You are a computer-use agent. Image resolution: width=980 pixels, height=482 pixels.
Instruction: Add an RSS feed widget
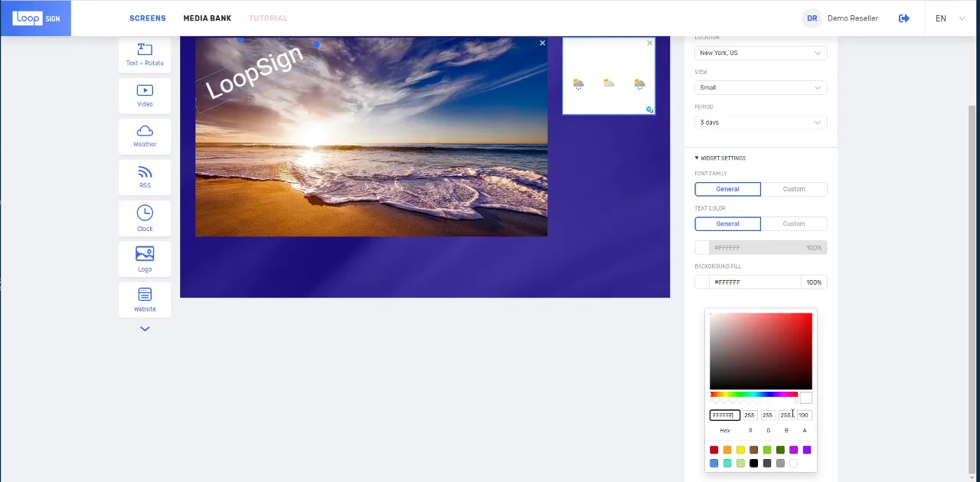pyautogui.click(x=145, y=177)
